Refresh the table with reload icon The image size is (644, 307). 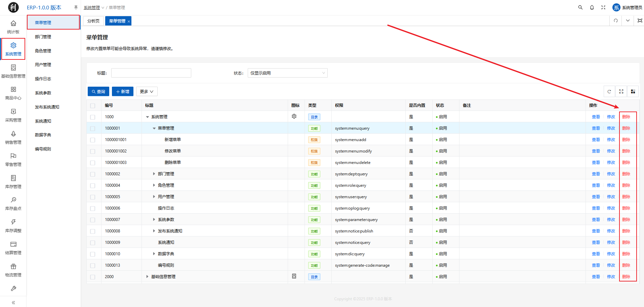click(609, 91)
